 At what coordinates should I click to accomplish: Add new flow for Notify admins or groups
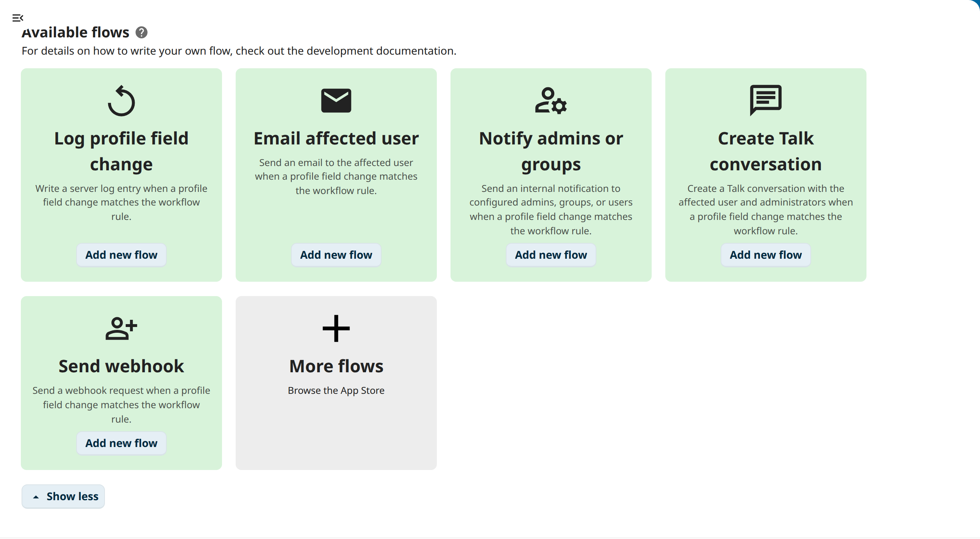550,255
